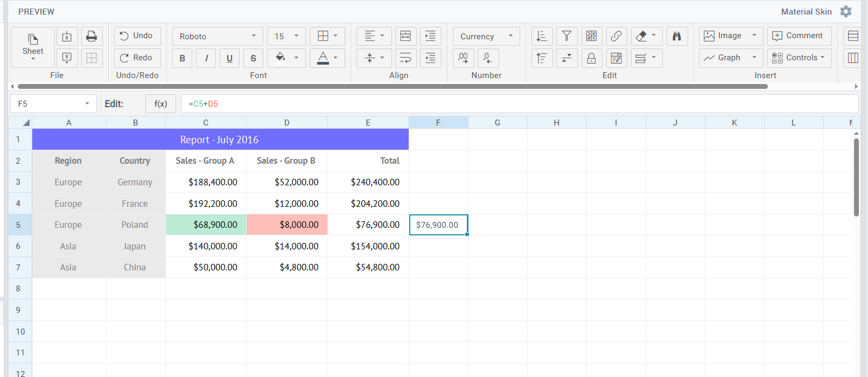Click the sort ascending icon
Screen dimensions: 868x377
pyautogui.click(x=542, y=36)
